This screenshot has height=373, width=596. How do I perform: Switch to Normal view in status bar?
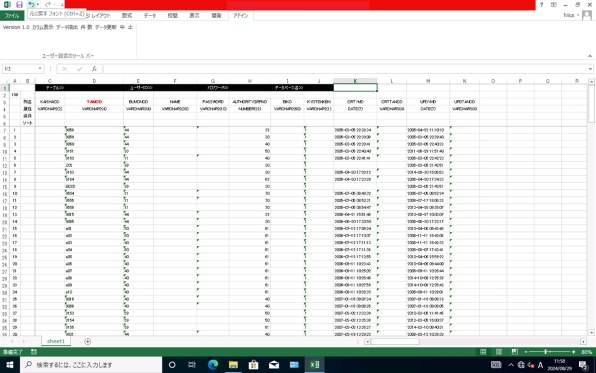pyautogui.click(x=483, y=352)
